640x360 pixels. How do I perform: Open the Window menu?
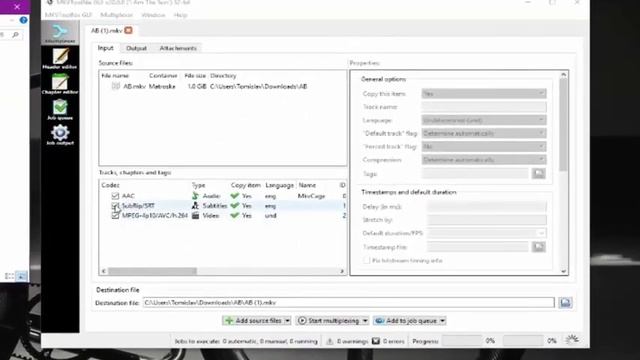pos(153,15)
